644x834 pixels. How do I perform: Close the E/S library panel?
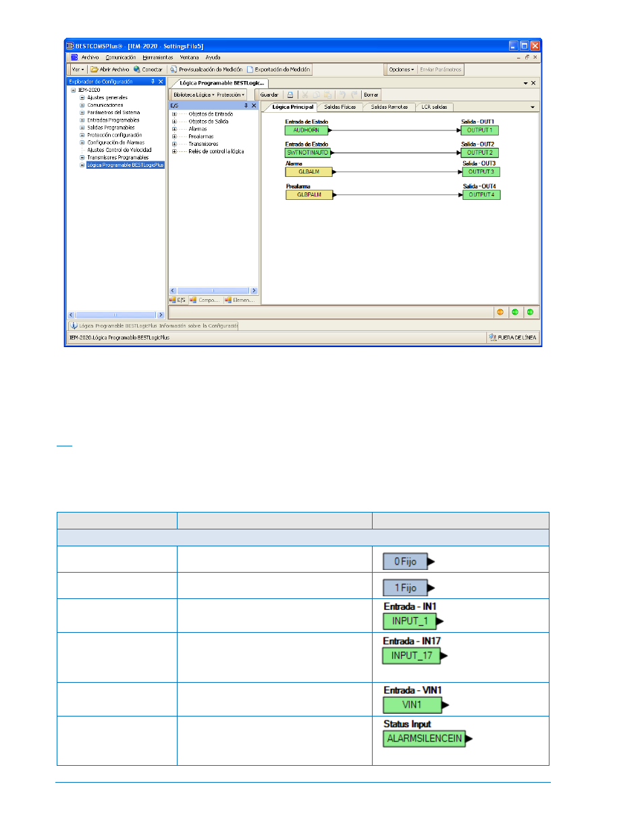[x=254, y=105]
